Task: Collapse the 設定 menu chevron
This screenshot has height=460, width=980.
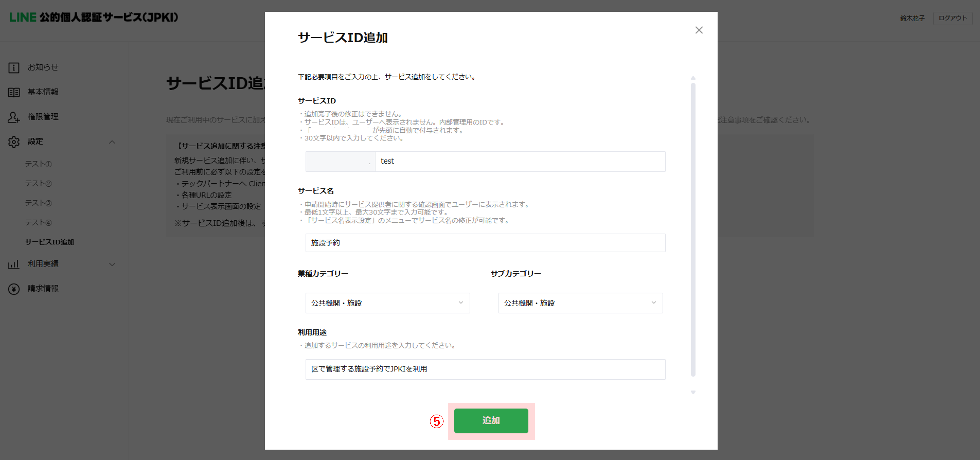Action: coord(112,142)
